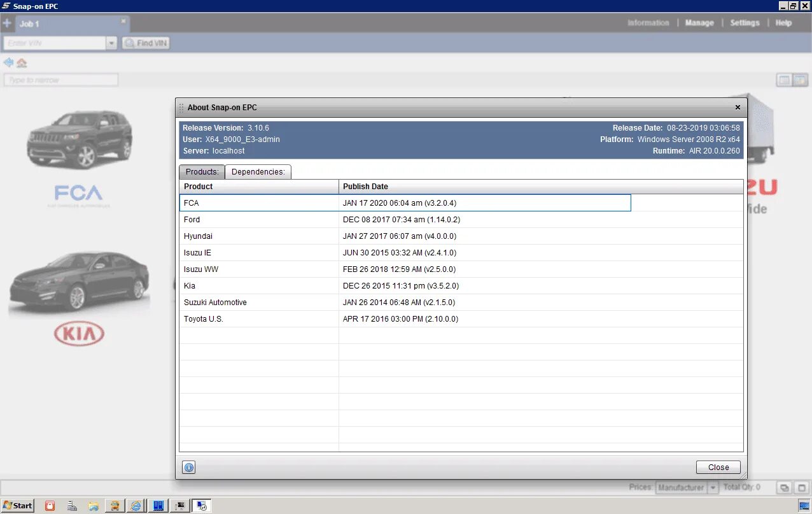This screenshot has height=514, width=812.
Task: Select the Isuzu WW product row
Action: (461, 269)
